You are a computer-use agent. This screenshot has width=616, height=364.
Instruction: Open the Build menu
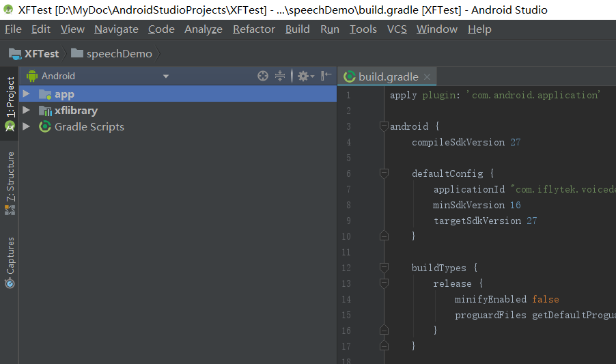pyautogui.click(x=297, y=29)
